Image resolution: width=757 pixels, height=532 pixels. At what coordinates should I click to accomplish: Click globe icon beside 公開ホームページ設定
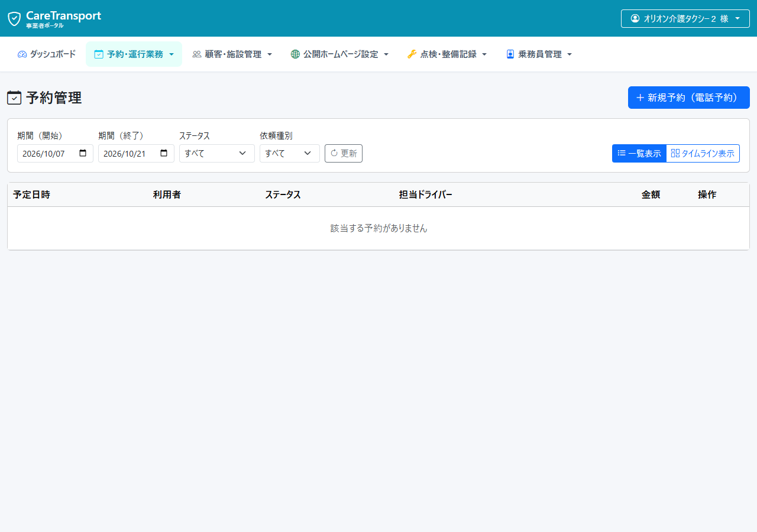click(295, 54)
